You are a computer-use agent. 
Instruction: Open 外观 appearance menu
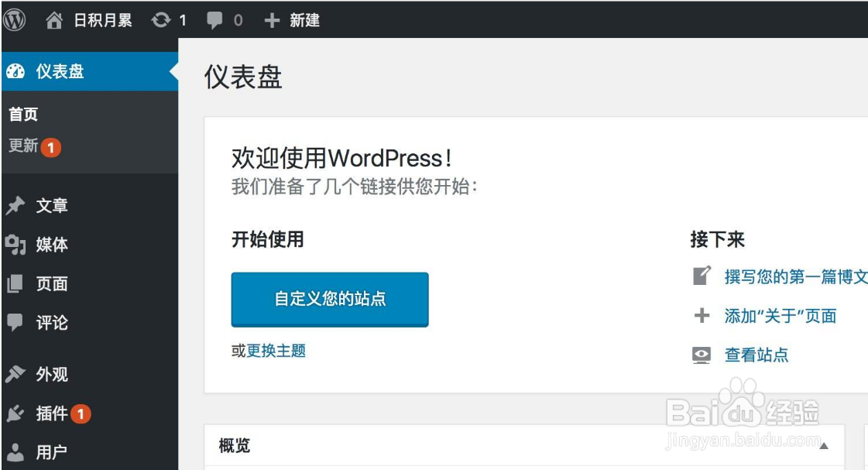click(52, 374)
